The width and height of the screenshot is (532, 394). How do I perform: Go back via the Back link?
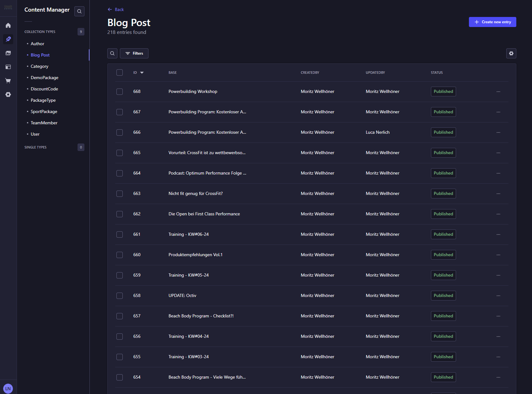[x=116, y=9]
